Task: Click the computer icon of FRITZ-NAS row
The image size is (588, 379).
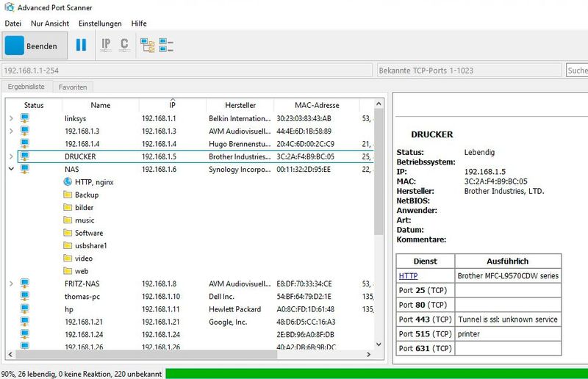Action: pos(25,284)
